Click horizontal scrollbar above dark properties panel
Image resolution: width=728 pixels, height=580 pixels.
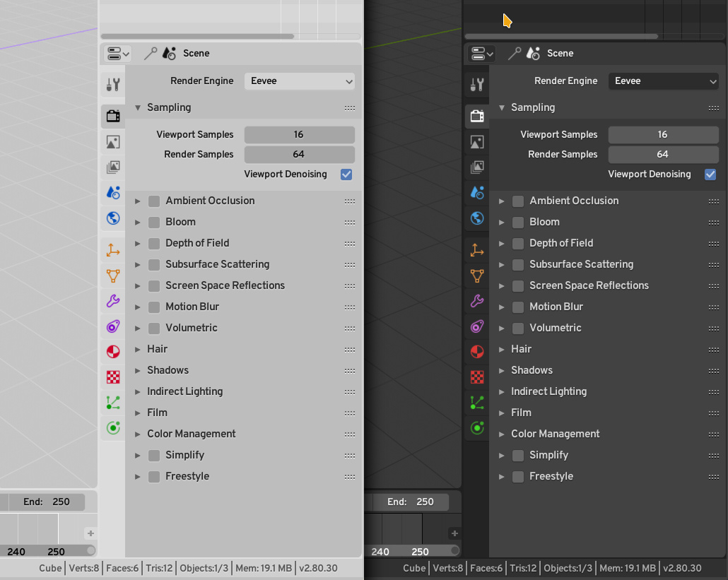562,36
